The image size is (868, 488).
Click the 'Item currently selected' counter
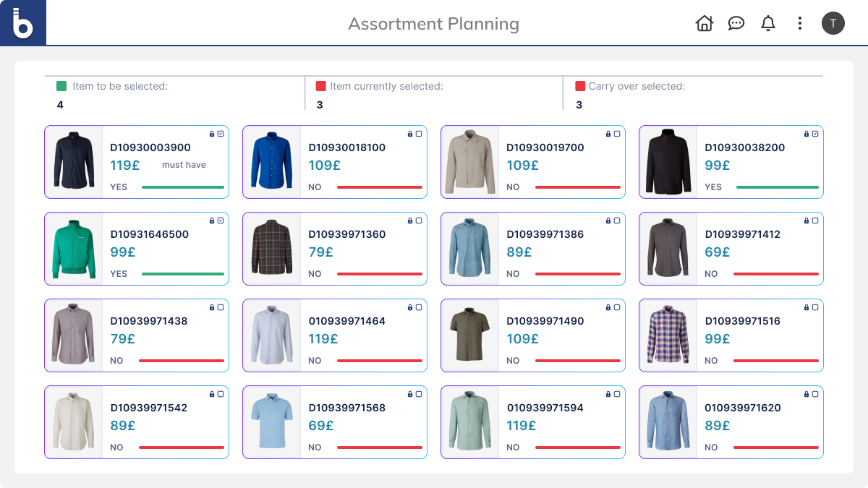pyautogui.click(x=386, y=87)
